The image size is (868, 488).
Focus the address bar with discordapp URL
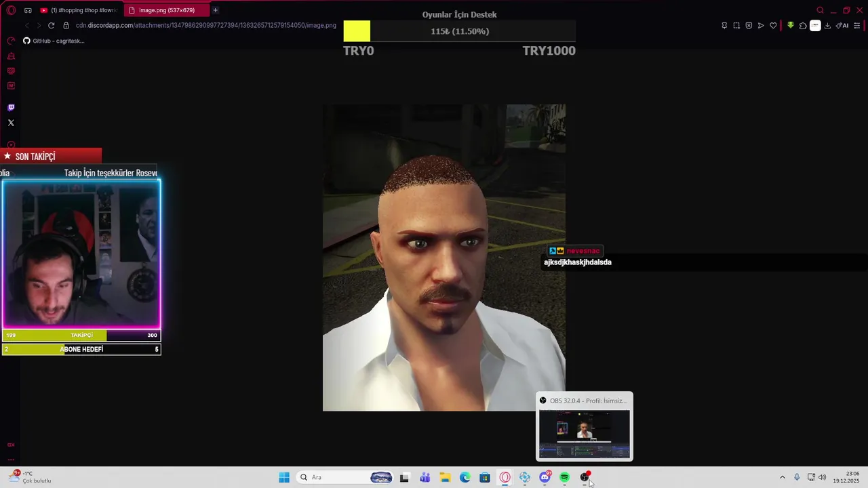tap(206, 26)
